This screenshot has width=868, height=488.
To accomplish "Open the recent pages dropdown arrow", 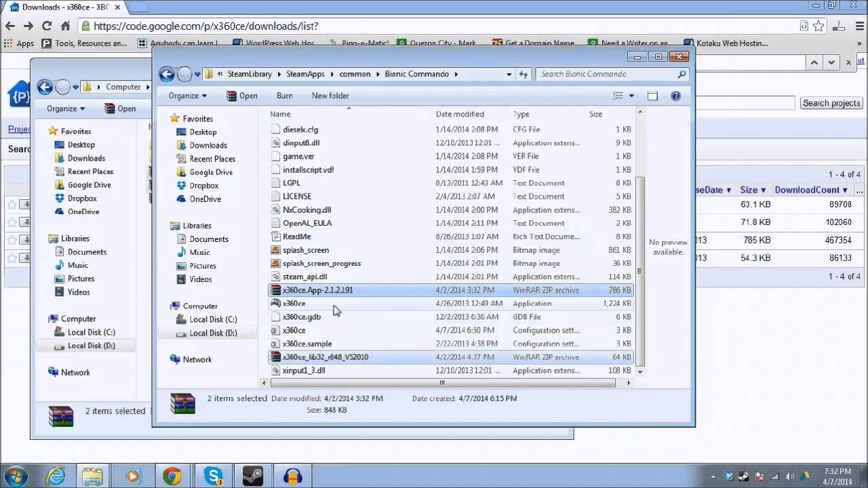I will [197, 75].
